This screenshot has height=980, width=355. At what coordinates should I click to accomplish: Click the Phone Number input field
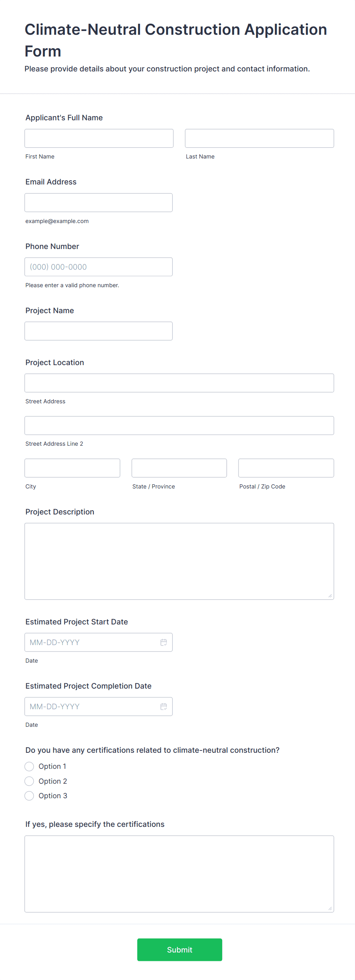tap(98, 267)
